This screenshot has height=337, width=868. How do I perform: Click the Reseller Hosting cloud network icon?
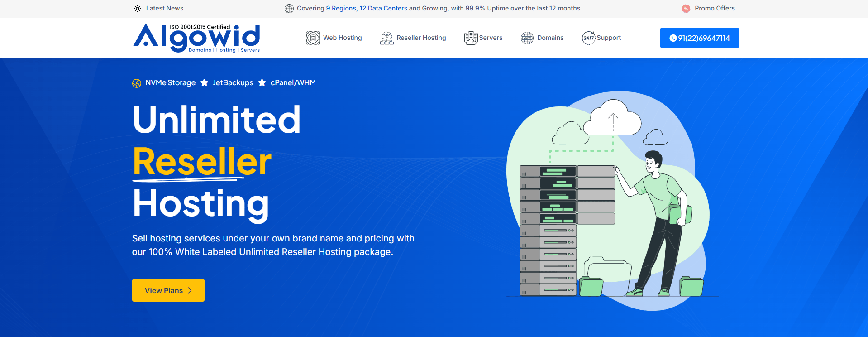(387, 38)
